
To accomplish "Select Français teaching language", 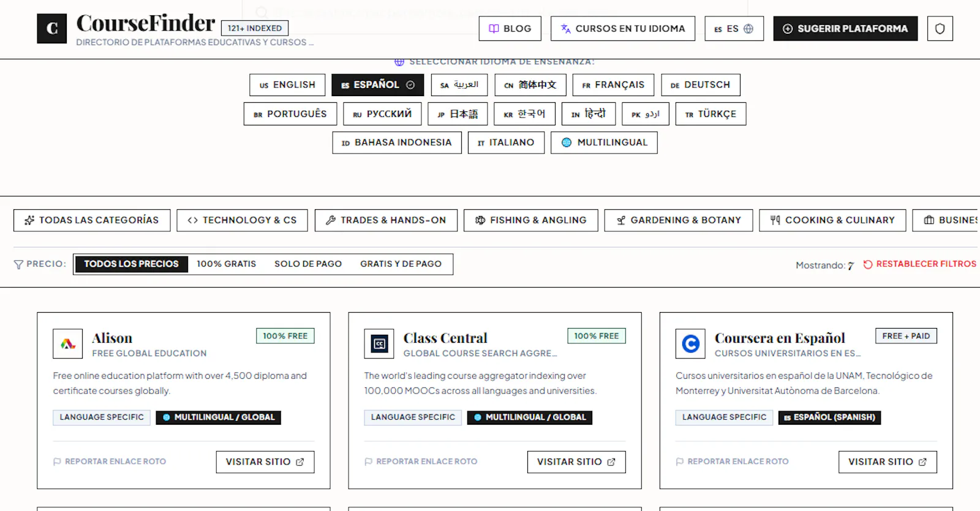I will pos(613,85).
